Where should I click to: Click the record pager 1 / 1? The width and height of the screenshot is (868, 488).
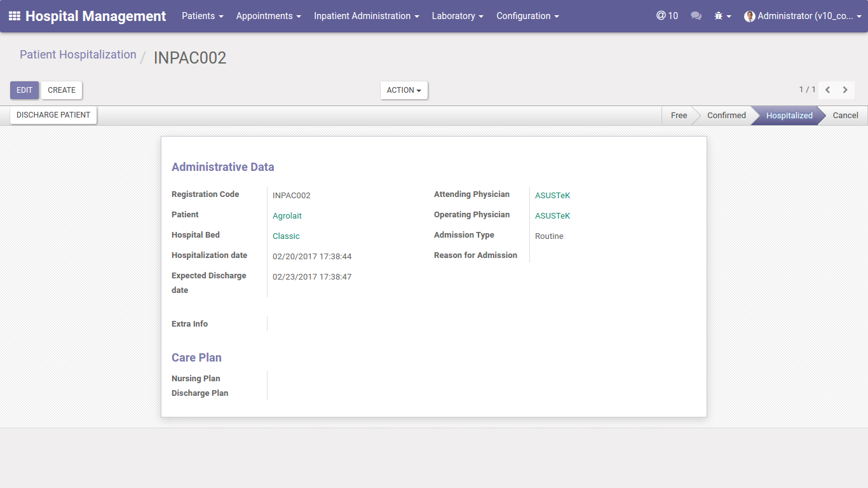807,90
